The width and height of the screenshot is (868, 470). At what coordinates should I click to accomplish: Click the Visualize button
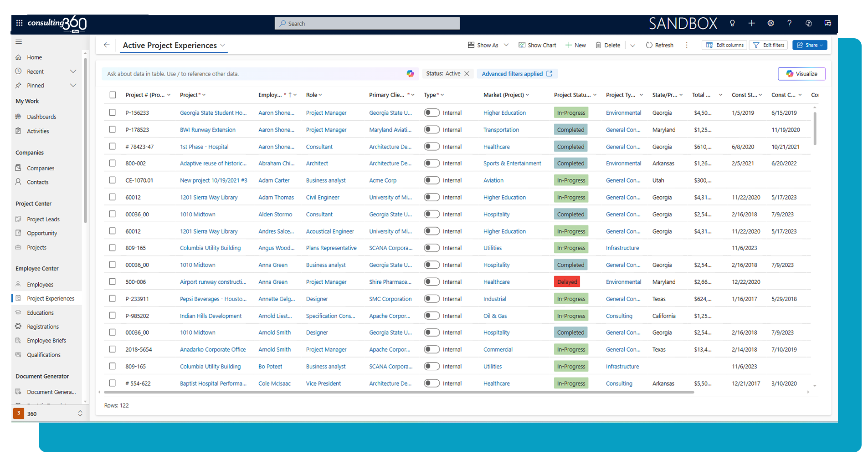coord(801,74)
